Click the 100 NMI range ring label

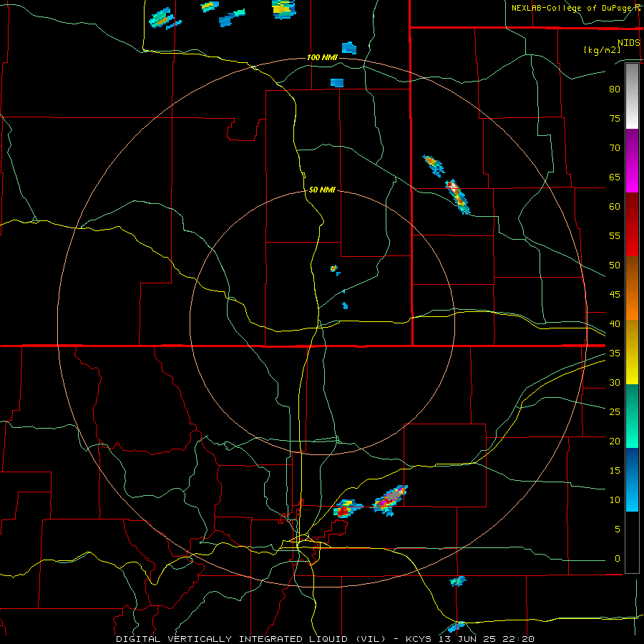pyautogui.click(x=322, y=57)
